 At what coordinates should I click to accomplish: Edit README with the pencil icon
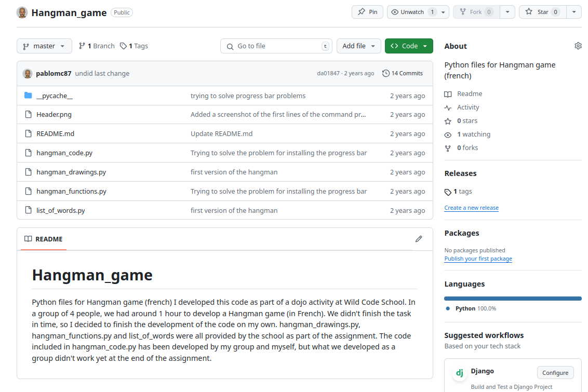point(419,239)
